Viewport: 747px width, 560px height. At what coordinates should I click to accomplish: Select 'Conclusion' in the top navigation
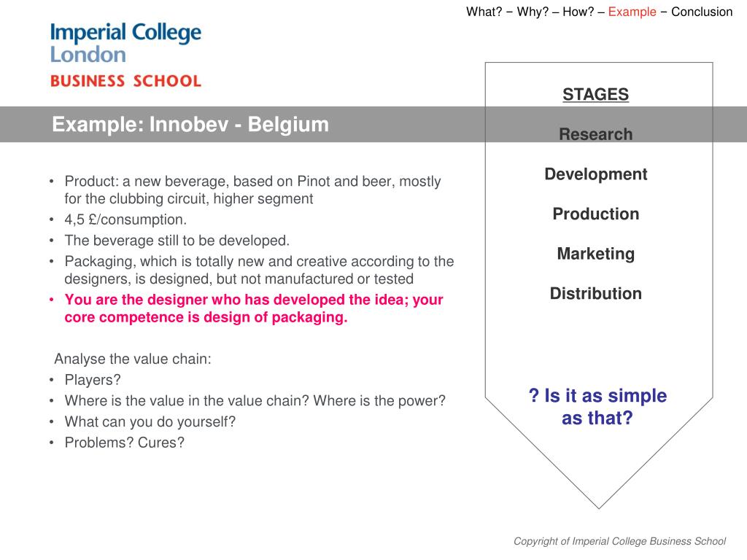point(702,12)
